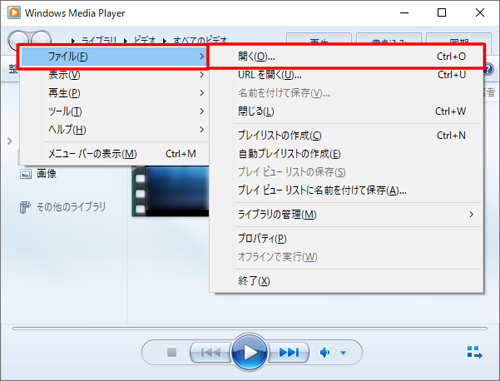Click the arrow beside ヘルプ(H)

tap(202, 129)
